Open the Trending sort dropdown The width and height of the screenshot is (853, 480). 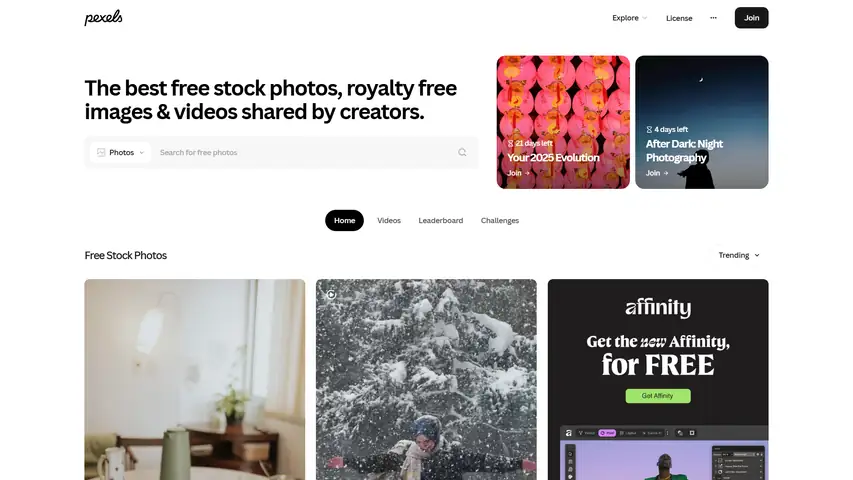pyautogui.click(x=739, y=255)
